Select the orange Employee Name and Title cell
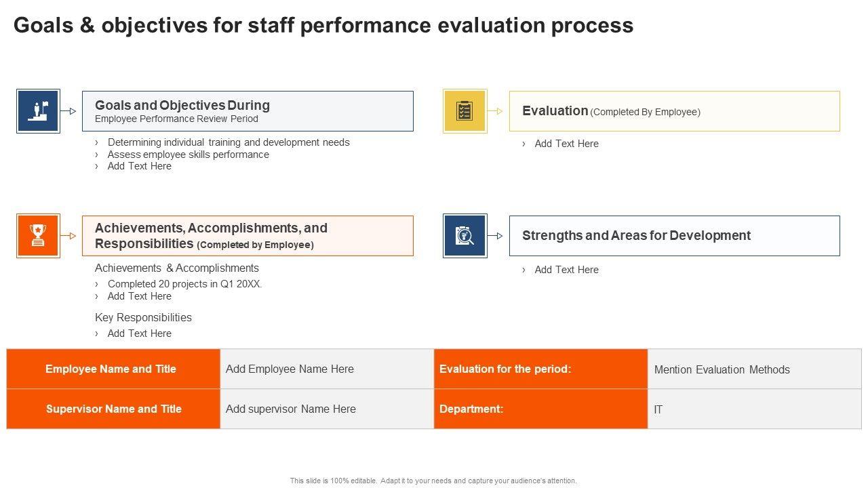 (113, 369)
